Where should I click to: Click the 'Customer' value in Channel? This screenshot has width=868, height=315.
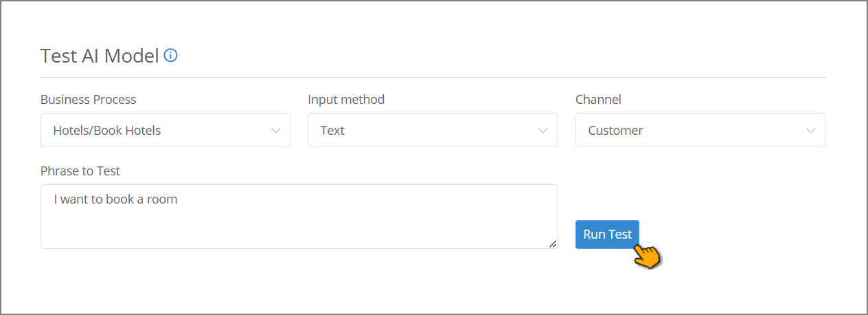[615, 131]
